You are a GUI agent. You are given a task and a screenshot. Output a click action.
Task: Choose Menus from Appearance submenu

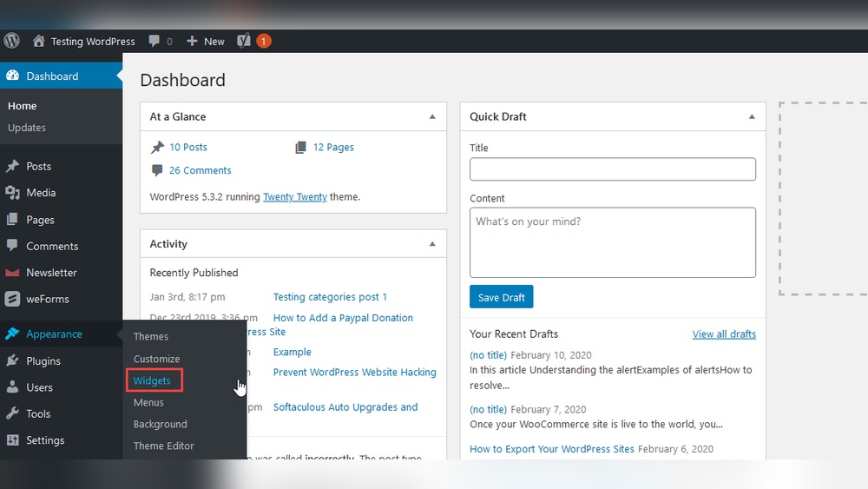click(148, 402)
